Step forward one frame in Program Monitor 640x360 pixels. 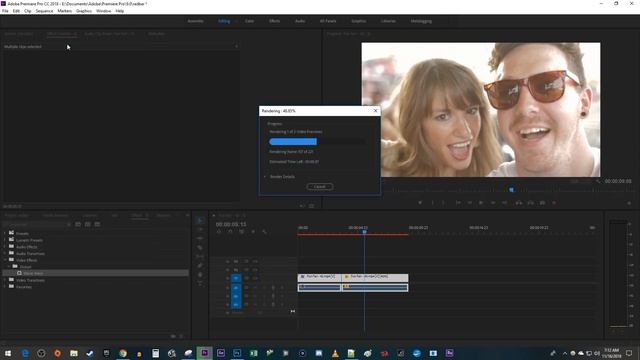tap(493, 203)
